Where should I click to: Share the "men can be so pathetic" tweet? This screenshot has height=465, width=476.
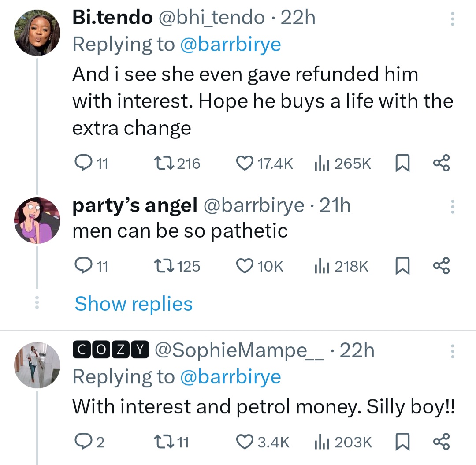tap(441, 266)
